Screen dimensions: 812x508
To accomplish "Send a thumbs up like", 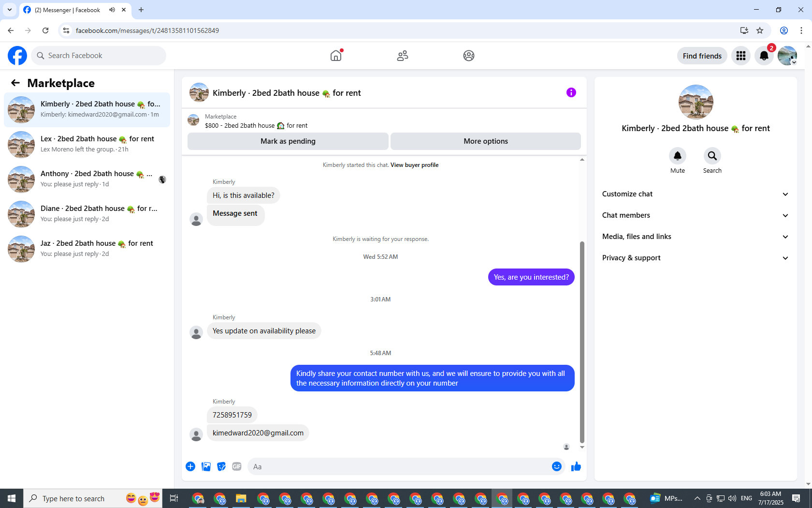I will [x=576, y=466].
